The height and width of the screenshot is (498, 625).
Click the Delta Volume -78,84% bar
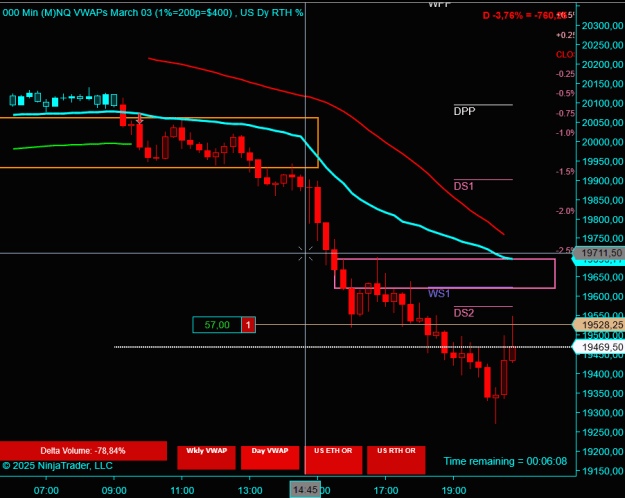83,451
